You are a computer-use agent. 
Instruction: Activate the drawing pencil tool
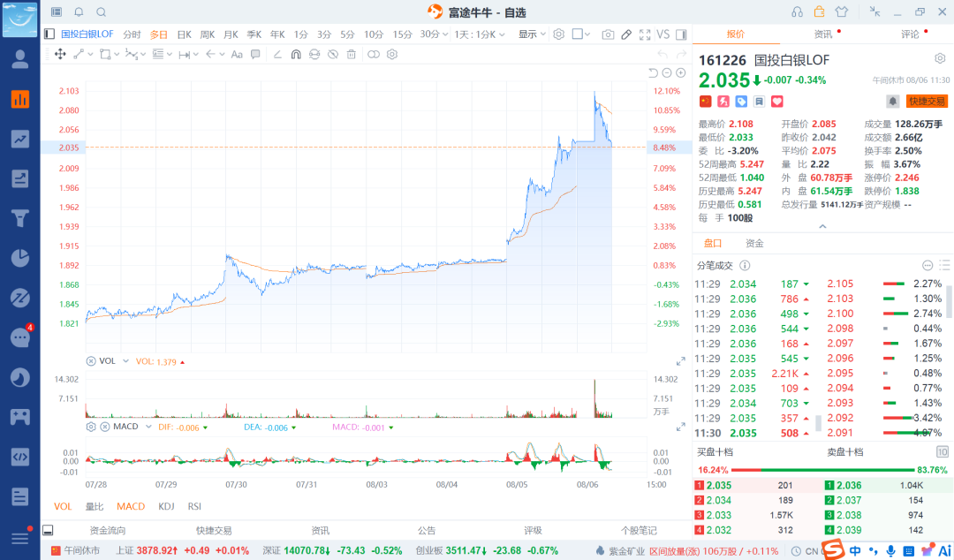click(x=626, y=34)
